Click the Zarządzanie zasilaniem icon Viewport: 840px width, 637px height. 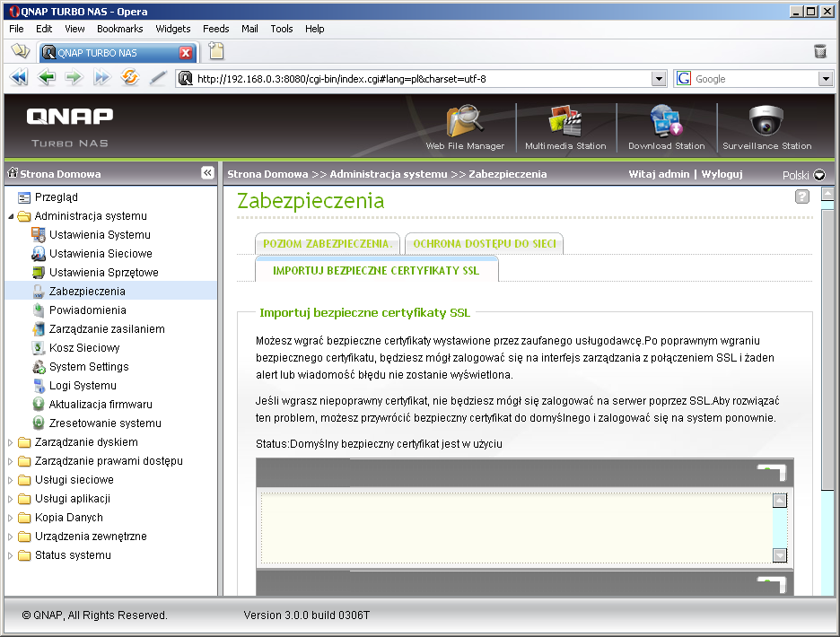click(x=38, y=329)
